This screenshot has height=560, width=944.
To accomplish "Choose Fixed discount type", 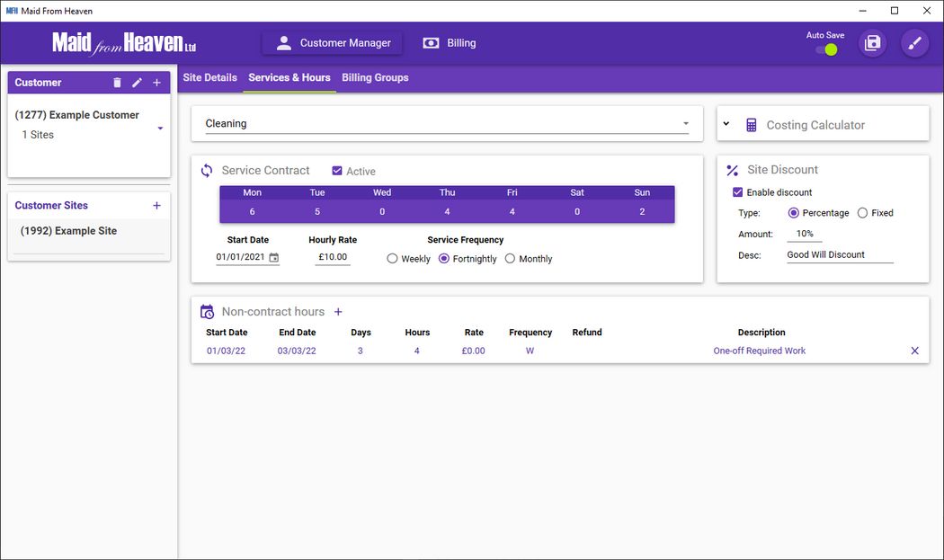I will pyautogui.click(x=862, y=213).
